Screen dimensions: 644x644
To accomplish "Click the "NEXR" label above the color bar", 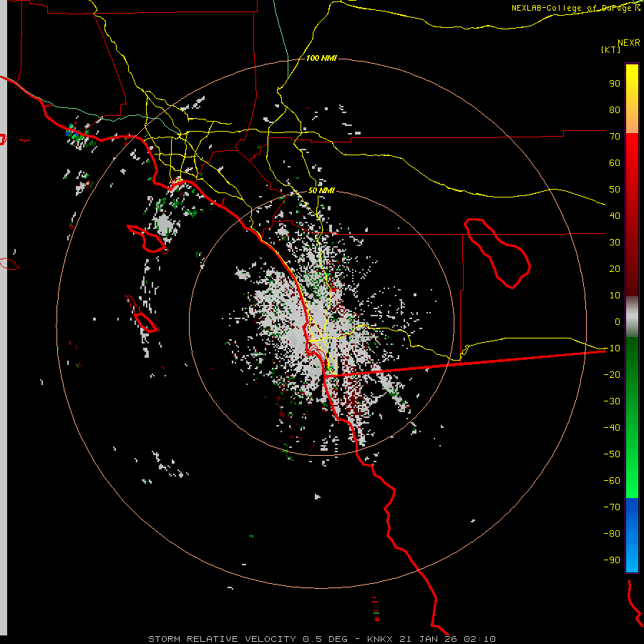I will tap(629, 43).
